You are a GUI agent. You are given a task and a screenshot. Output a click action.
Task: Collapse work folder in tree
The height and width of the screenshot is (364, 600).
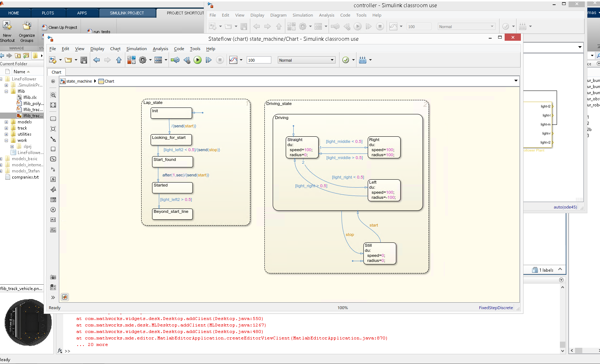6,140
